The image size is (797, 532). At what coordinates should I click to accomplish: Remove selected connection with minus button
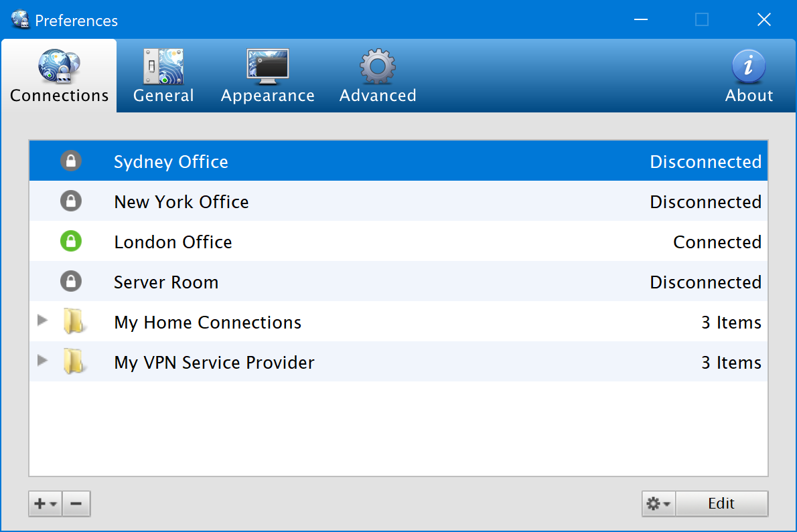tap(76, 504)
